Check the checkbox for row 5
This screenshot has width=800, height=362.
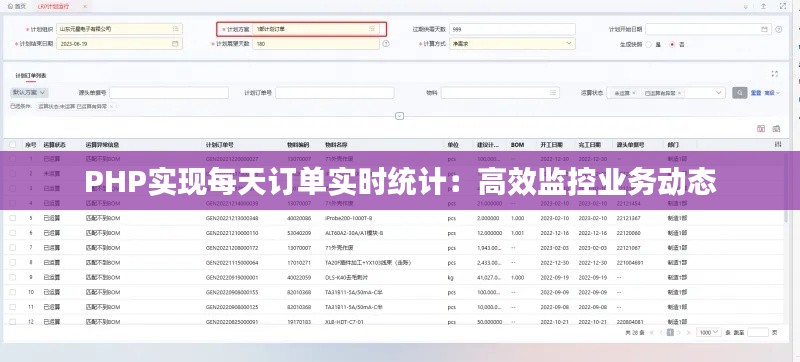click(x=13, y=218)
